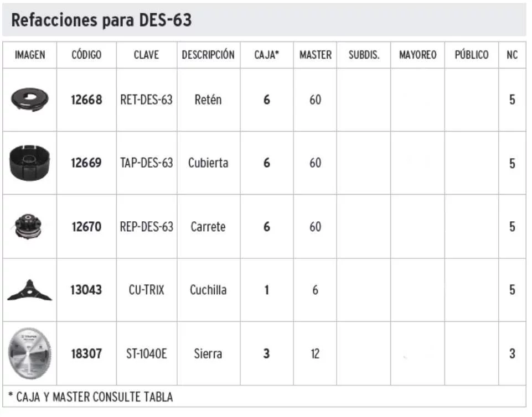This screenshot has height=417, width=532.
Task: Click the Cuchilla blade image
Action: tap(30, 290)
